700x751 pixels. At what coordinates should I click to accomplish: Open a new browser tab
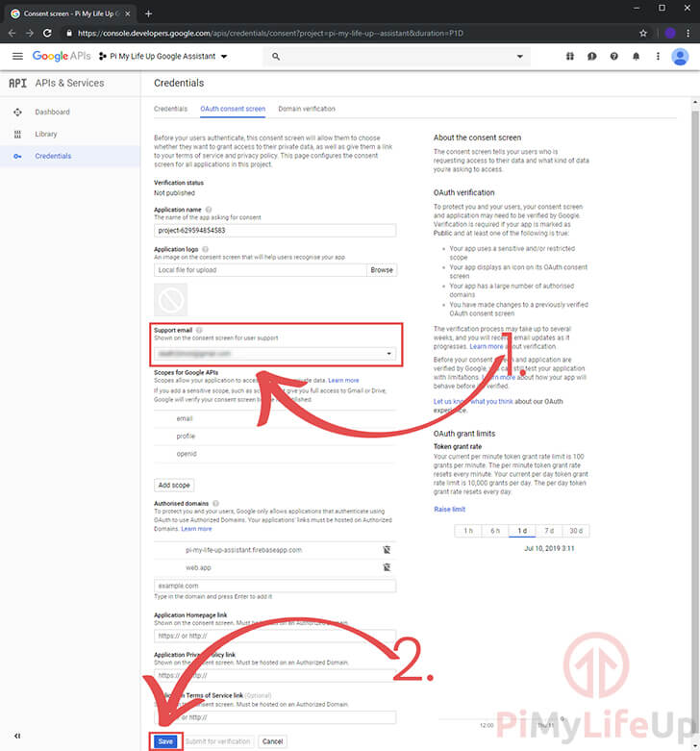(x=148, y=13)
